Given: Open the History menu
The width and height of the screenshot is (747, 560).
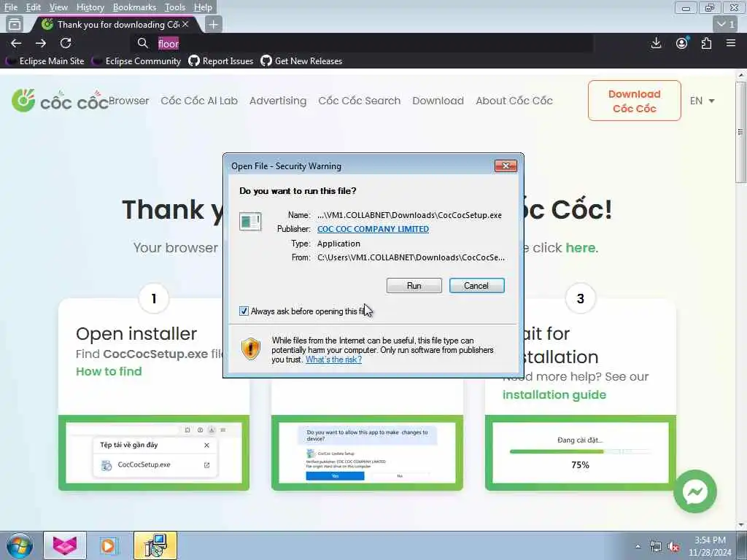Looking at the screenshot, I should [x=90, y=7].
